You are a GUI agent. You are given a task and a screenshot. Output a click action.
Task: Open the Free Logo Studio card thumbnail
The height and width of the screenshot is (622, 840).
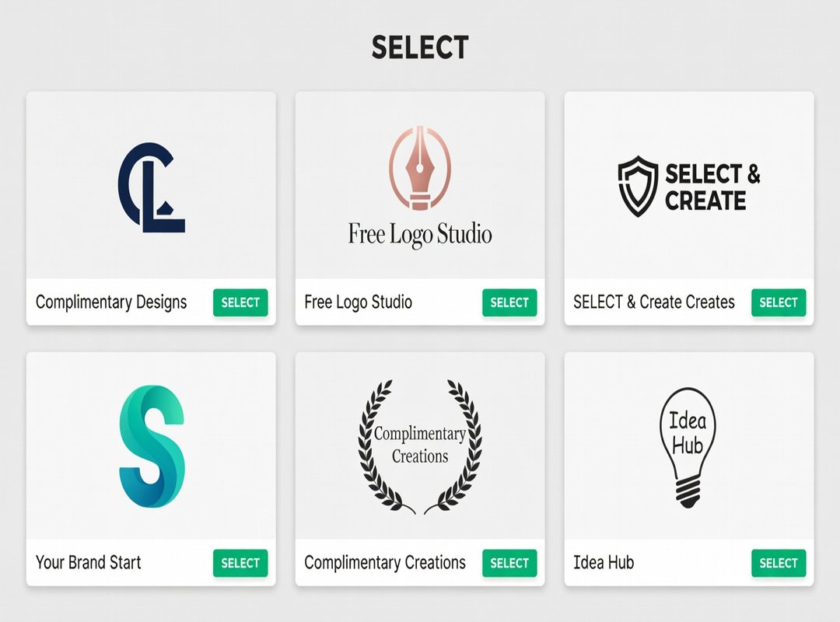(x=420, y=187)
